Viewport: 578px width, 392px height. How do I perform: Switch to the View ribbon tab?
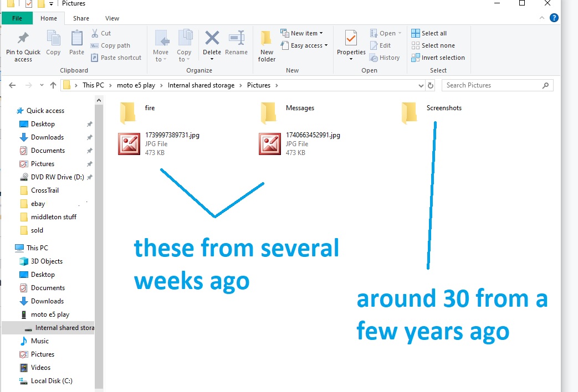(x=112, y=18)
